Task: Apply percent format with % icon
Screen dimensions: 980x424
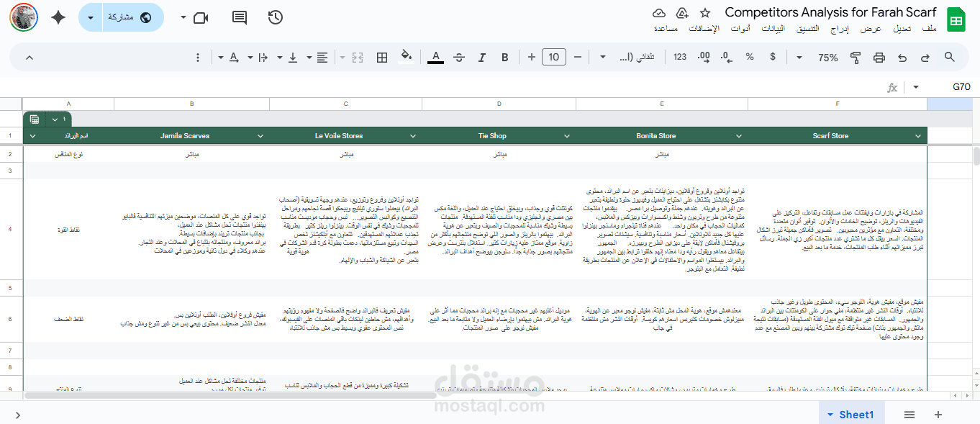Action: coord(750,58)
